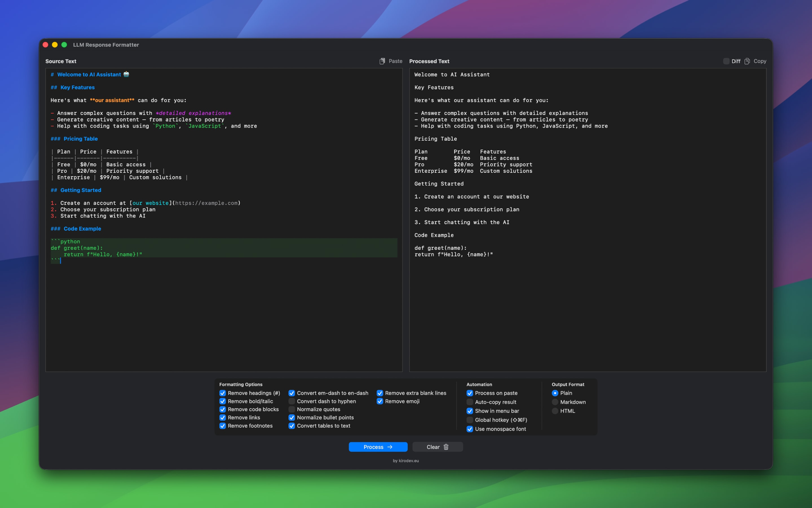Enable Auto-copy result automation

pyautogui.click(x=469, y=402)
